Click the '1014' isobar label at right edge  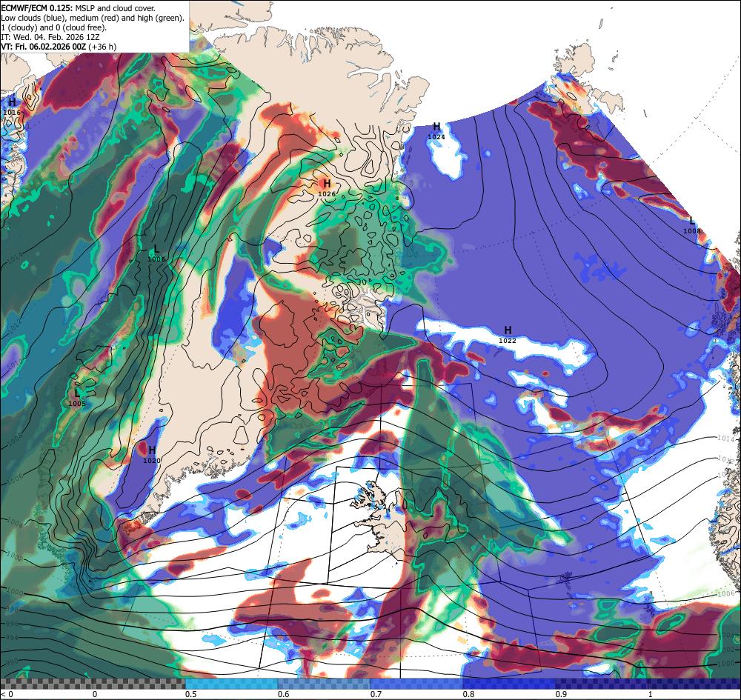[x=726, y=439]
